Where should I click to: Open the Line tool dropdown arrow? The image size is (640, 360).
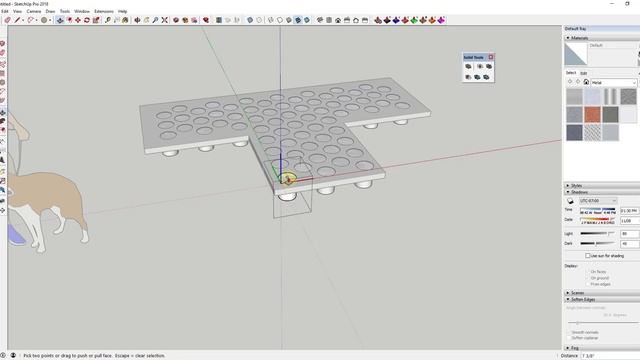coord(23,20)
